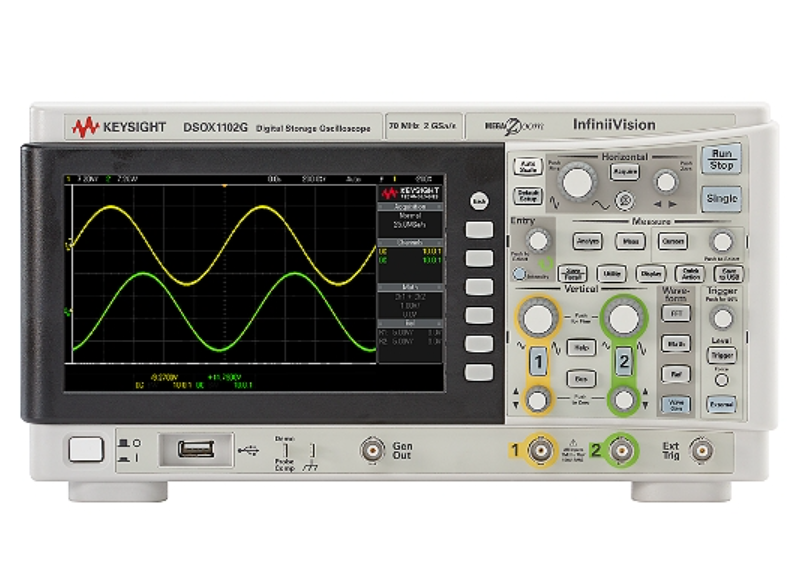Click the InfiniiVision label

pos(614,124)
